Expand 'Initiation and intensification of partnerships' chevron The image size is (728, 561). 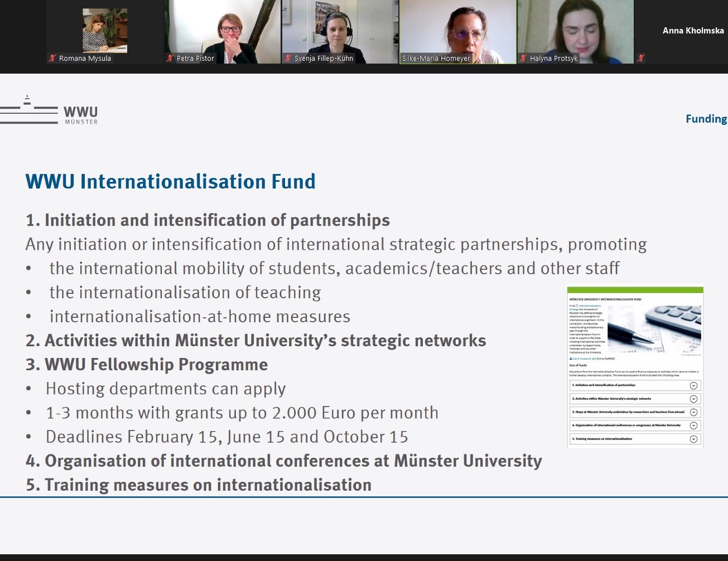693,385
